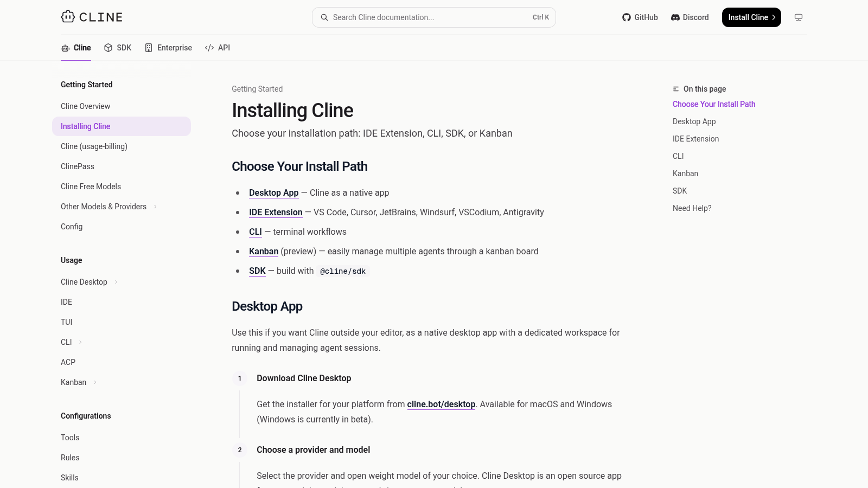Focus the Search Cline documentation field
The height and width of the screenshot is (488, 868).
pyautogui.click(x=434, y=17)
